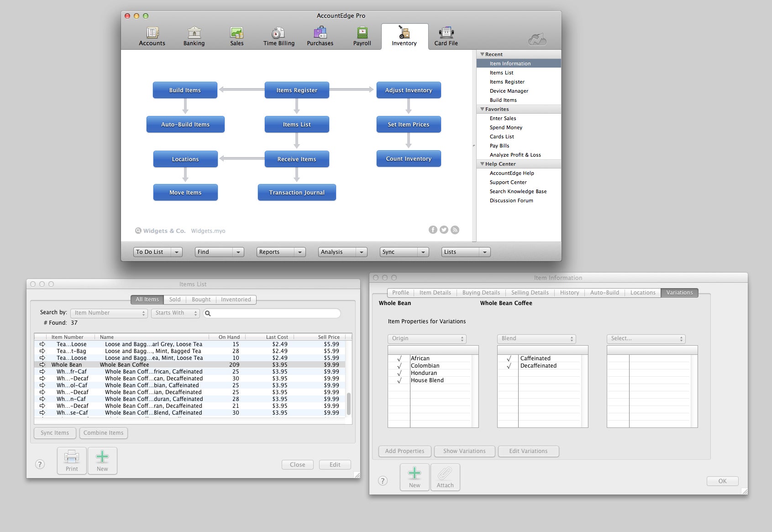Switch to the Auto-Build tab
Image resolution: width=772 pixels, height=532 pixels.
point(604,293)
